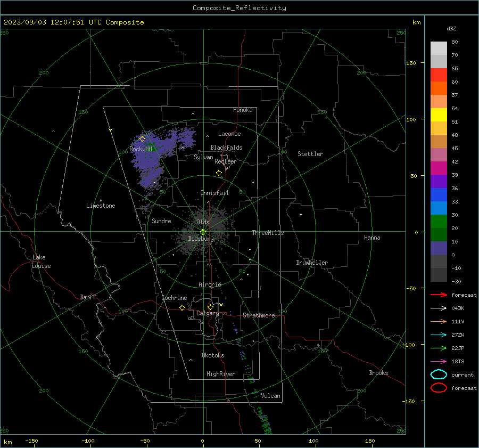479x448 pixels.
Task: Click the Blackfalds label
Action: [x=226, y=148]
